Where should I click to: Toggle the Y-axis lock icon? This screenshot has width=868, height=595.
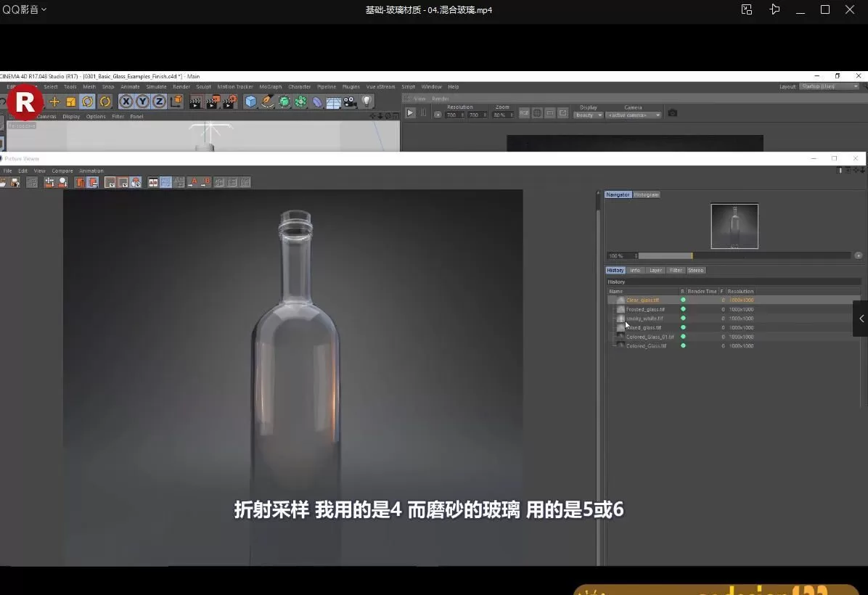pos(142,102)
